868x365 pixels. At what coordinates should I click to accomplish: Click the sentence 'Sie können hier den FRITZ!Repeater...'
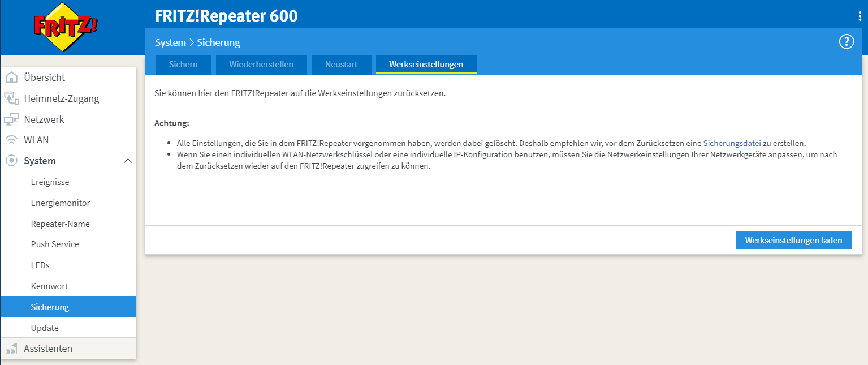300,93
